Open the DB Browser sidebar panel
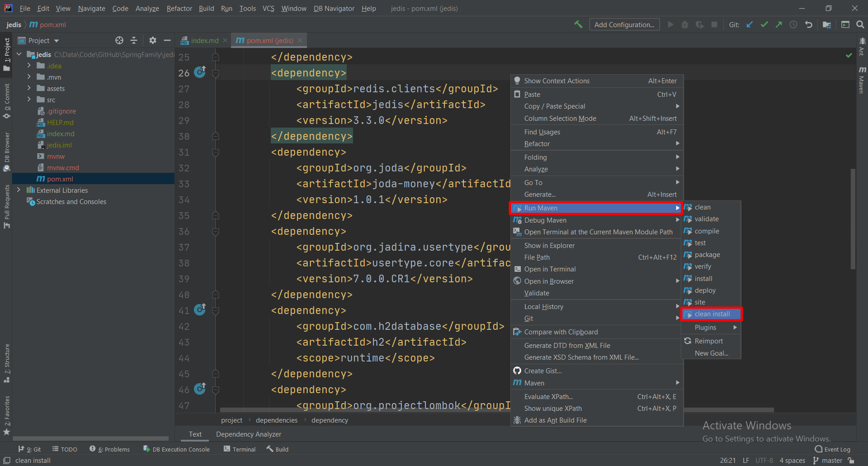 click(x=6, y=152)
